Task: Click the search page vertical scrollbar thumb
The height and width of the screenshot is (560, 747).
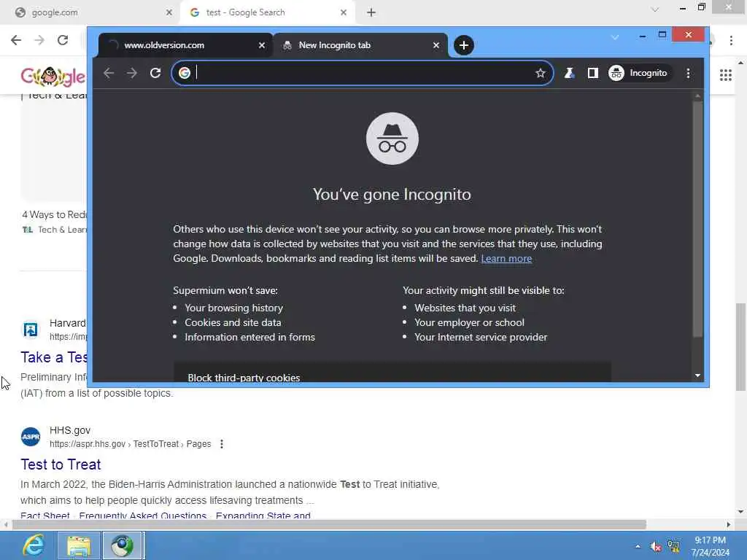Action: point(740,346)
